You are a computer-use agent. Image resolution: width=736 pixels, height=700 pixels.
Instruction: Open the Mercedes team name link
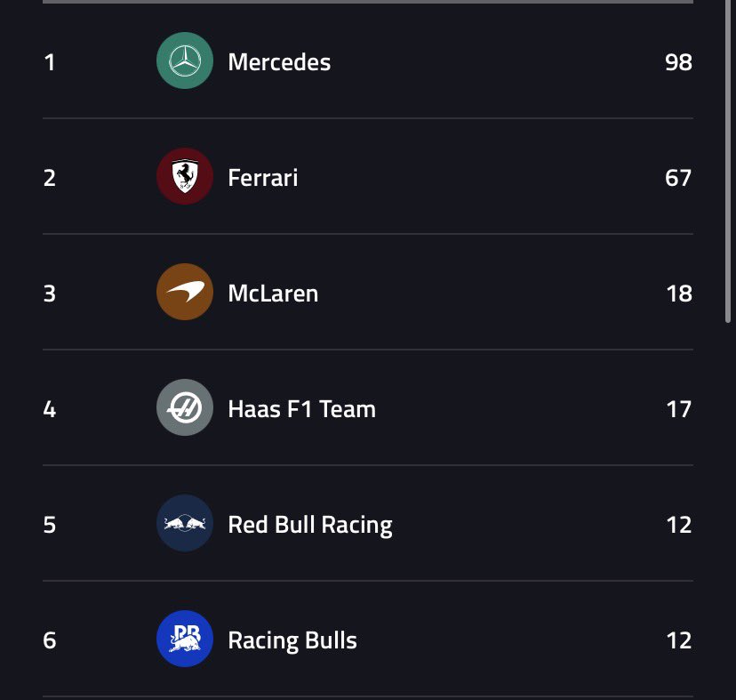coord(279,62)
